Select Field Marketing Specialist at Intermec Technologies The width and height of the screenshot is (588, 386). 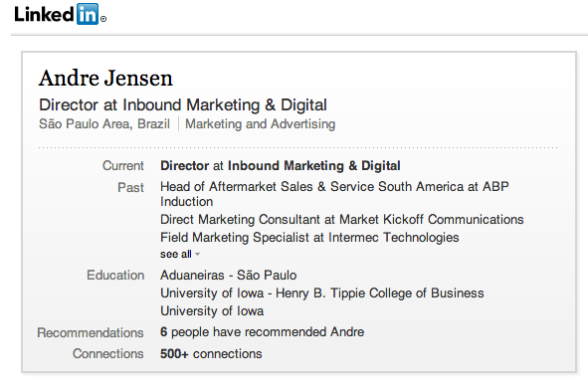click(309, 238)
